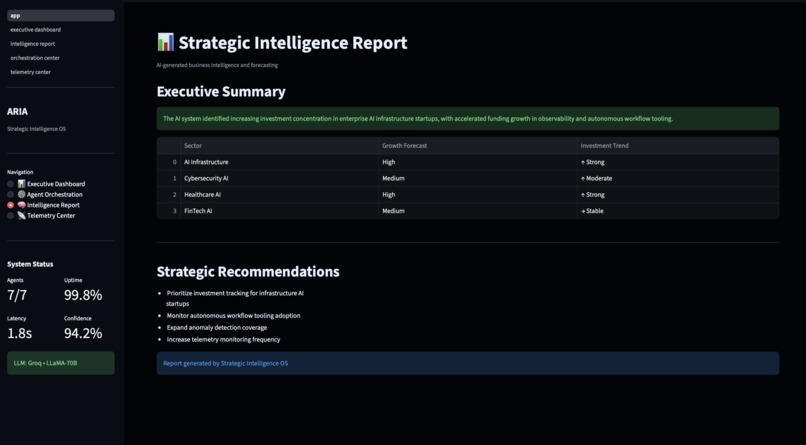806x445 pixels.
Task: Select the Cybersecurity AI sector cell
Action: coord(279,178)
